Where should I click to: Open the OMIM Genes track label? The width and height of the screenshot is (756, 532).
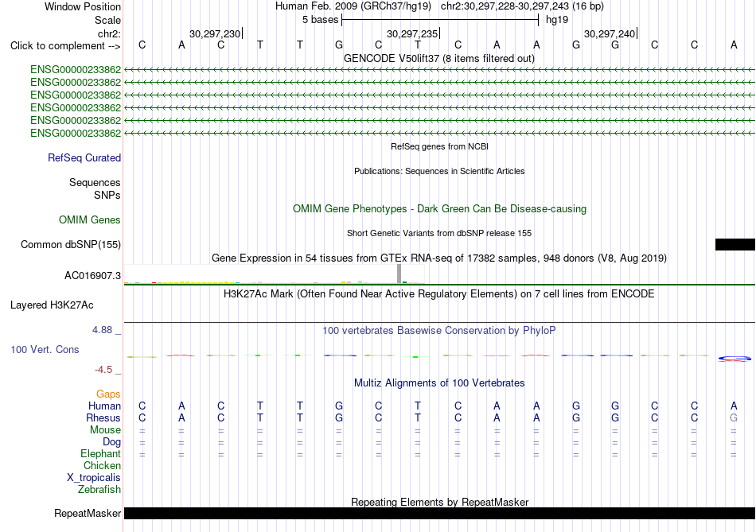90,219
